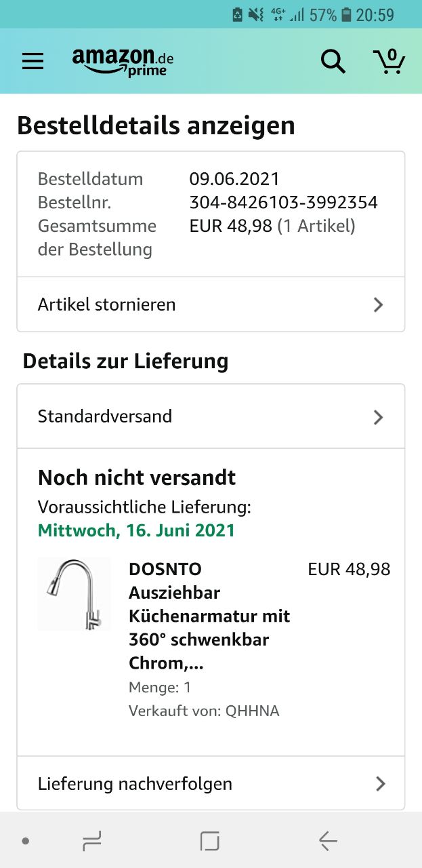Tap the order number 304-8426103-3992354
This screenshot has height=868, width=422.
[283, 203]
